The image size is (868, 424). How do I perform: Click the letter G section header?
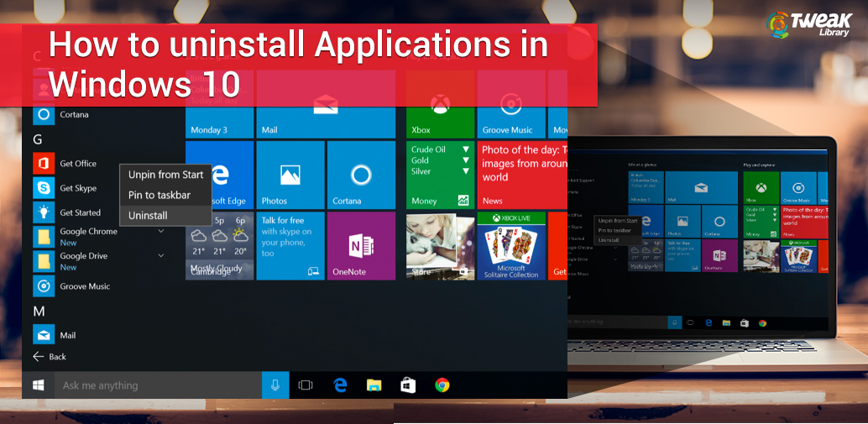click(x=38, y=139)
